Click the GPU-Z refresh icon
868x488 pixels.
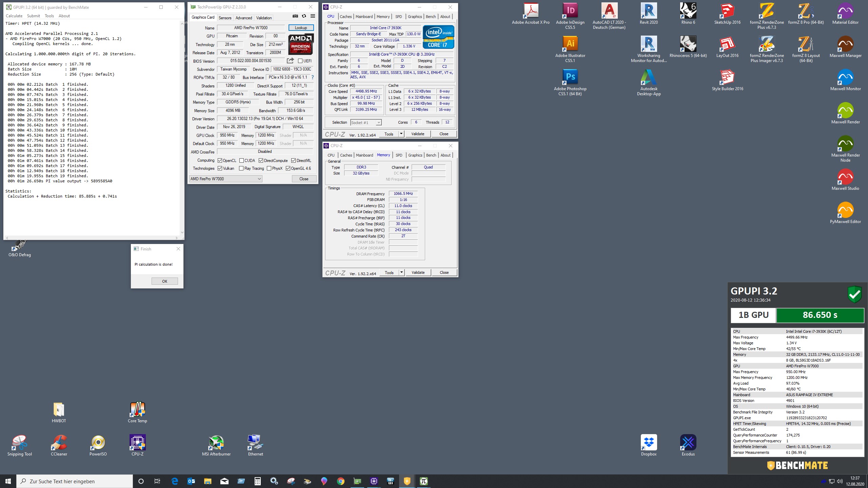point(304,16)
